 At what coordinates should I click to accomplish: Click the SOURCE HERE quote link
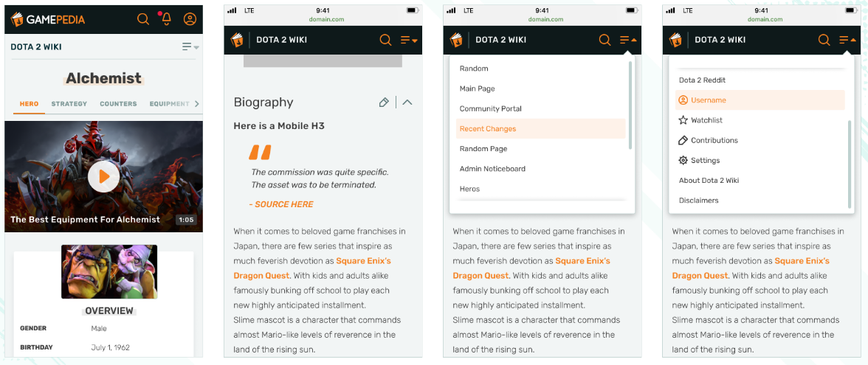pyautogui.click(x=281, y=204)
